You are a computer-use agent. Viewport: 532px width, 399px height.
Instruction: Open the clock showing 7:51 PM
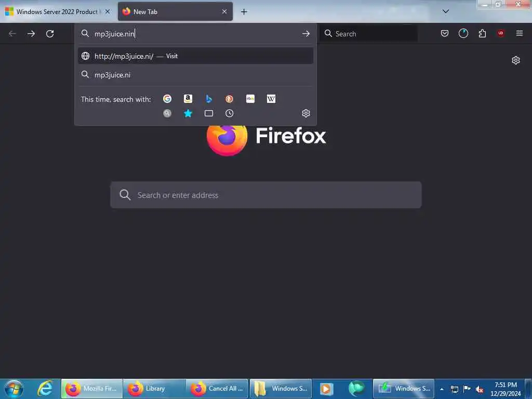point(506,389)
